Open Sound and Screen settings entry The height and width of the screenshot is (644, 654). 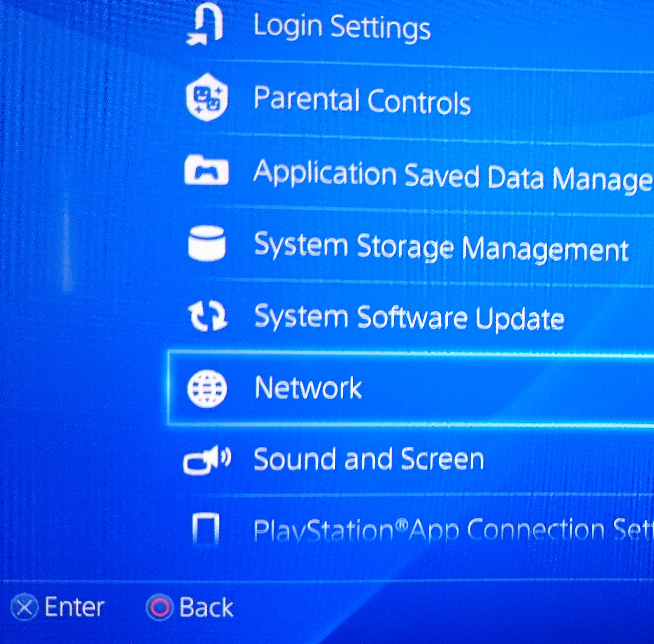click(369, 459)
